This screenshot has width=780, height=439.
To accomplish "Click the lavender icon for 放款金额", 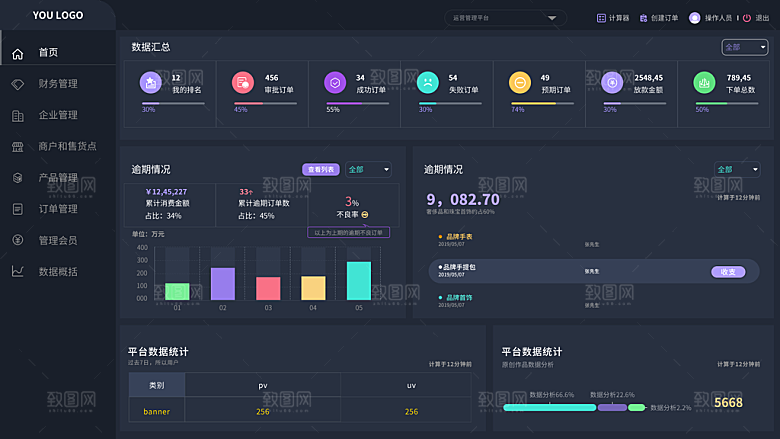I will pyautogui.click(x=612, y=83).
